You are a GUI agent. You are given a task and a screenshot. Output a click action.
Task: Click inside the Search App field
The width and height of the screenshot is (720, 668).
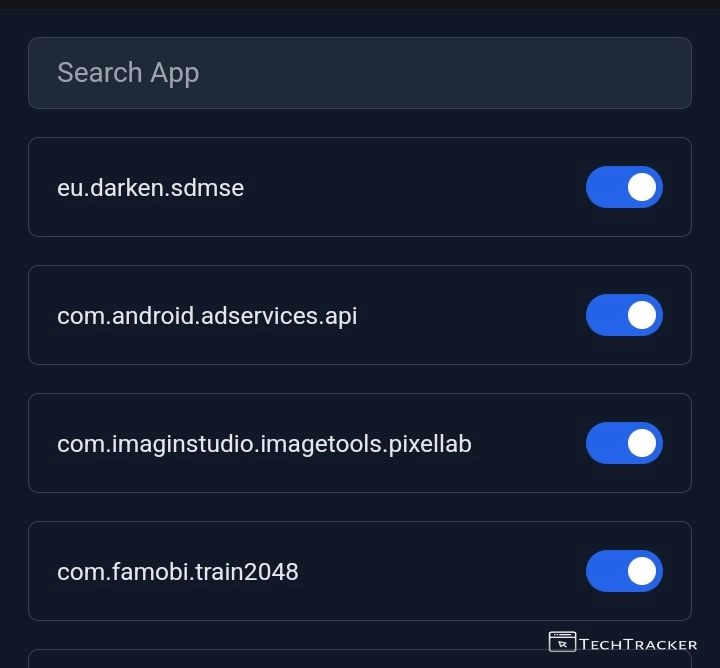(360, 73)
